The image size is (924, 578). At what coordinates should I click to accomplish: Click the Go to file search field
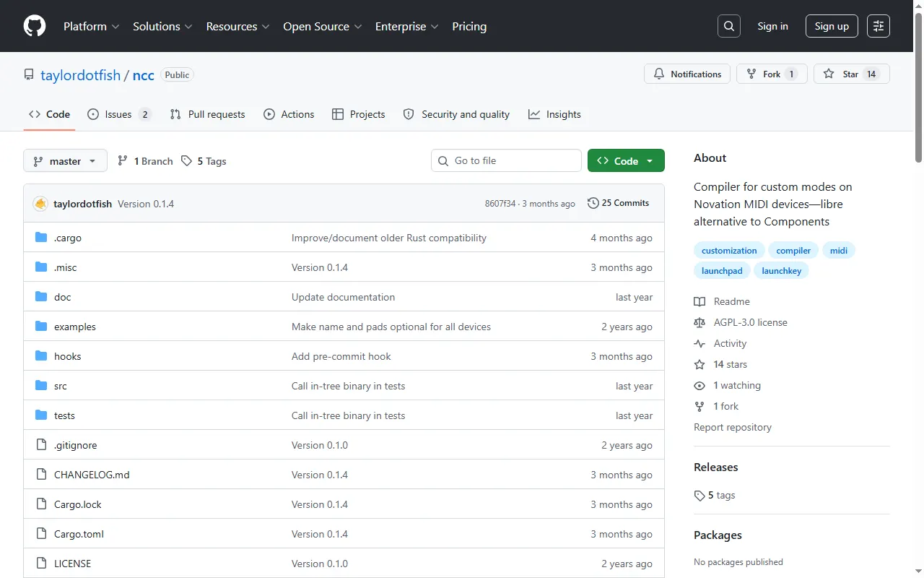point(506,160)
